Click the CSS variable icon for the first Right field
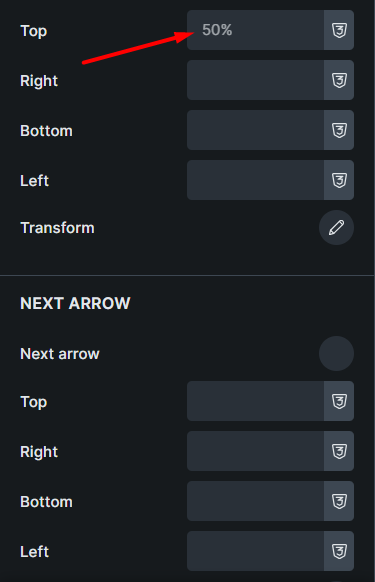The image size is (375, 582). (339, 80)
